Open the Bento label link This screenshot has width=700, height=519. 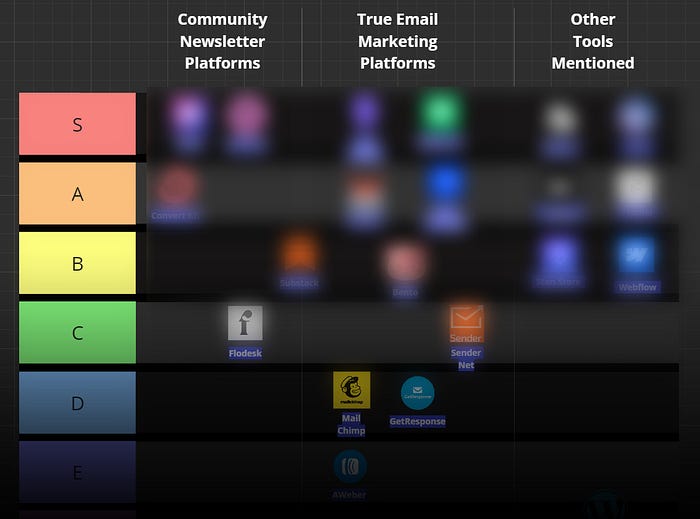pyautogui.click(x=405, y=292)
